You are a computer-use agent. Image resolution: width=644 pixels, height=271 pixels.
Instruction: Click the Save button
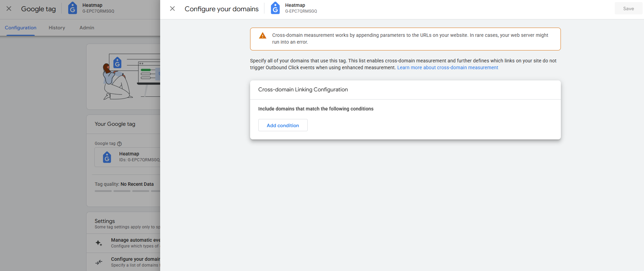click(628, 9)
